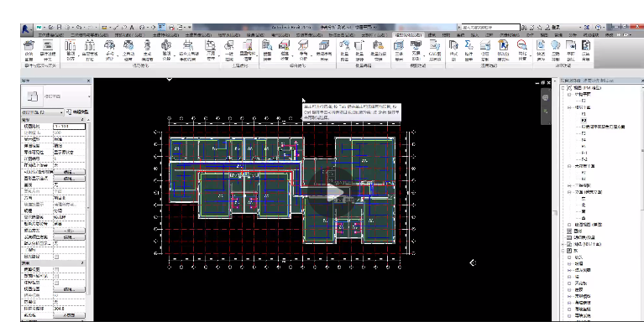
Task: Click the 3D display ribbon icon
Action: coord(398,45)
